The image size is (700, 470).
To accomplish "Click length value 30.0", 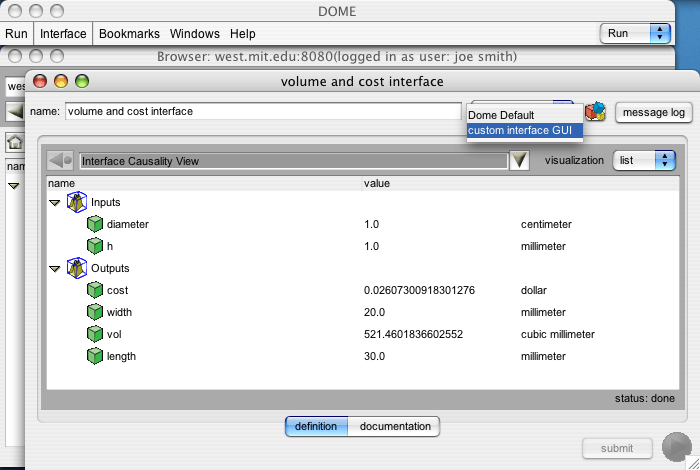I will click(374, 356).
